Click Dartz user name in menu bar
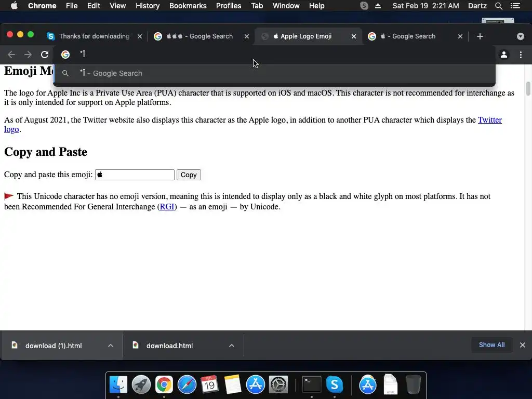 [477, 6]
